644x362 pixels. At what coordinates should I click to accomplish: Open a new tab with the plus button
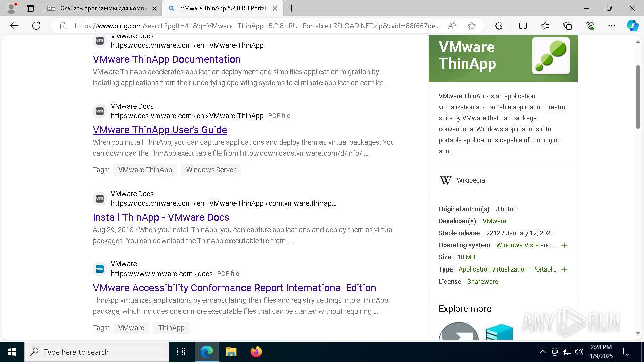pyautogui.click(x=292, y=8)
